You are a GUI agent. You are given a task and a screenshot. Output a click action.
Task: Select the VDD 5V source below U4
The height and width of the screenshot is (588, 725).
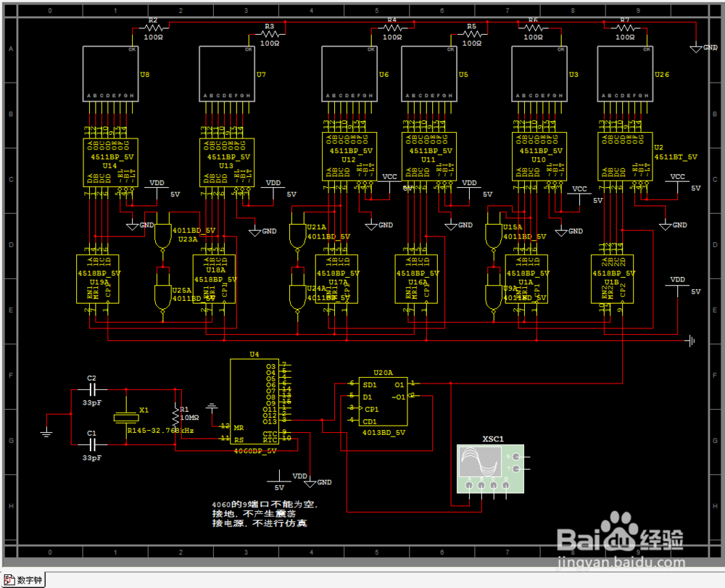point(279,481)
